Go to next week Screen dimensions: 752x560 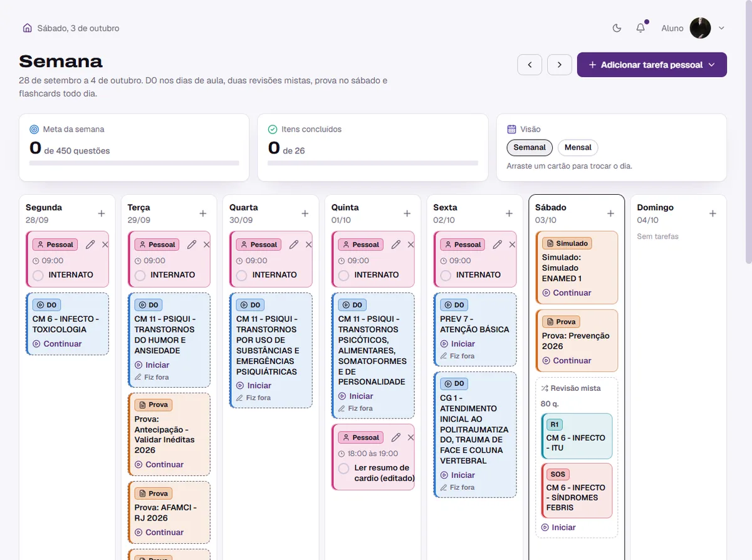tap(560, 65)
